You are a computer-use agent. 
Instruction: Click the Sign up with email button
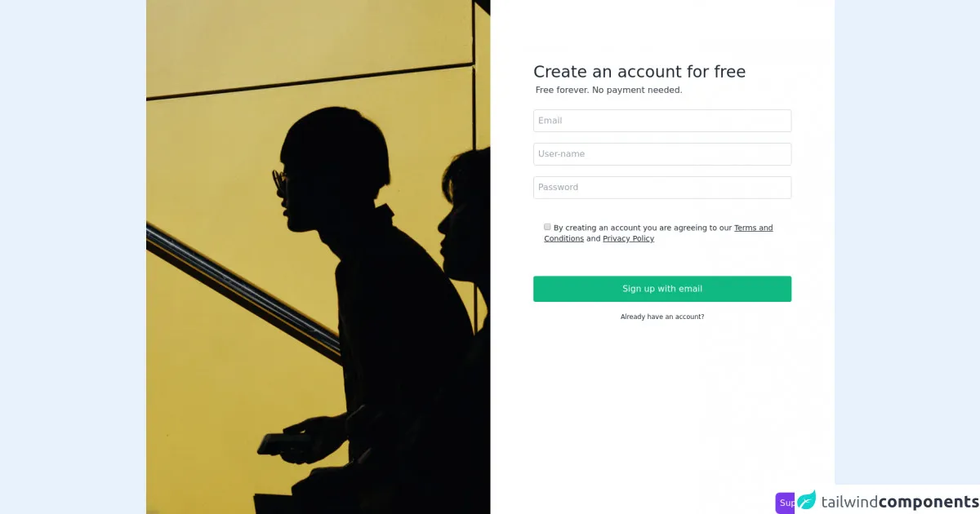(x=662, y=289)
